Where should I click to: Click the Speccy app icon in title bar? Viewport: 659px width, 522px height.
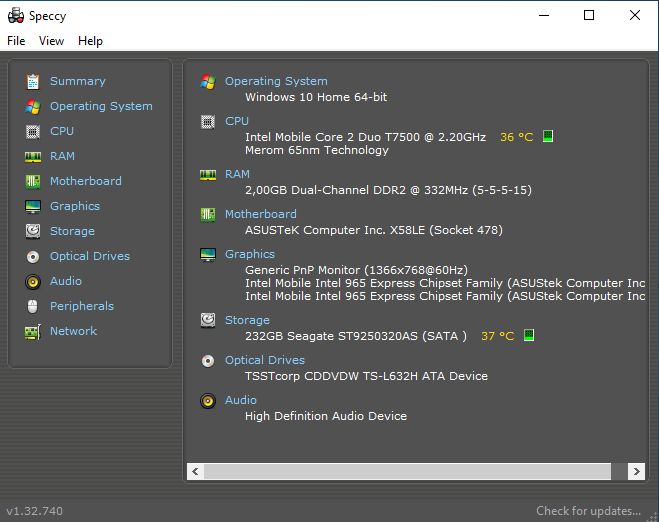16,16
